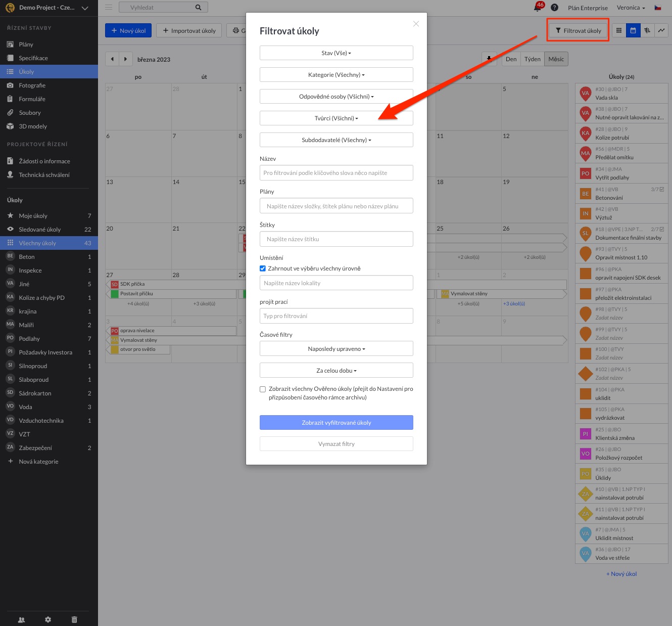672x626 pixels.
Task: Enable Zobrazit všechny Ověřeno úkoly checkbox
Action: tap(263, 389)
